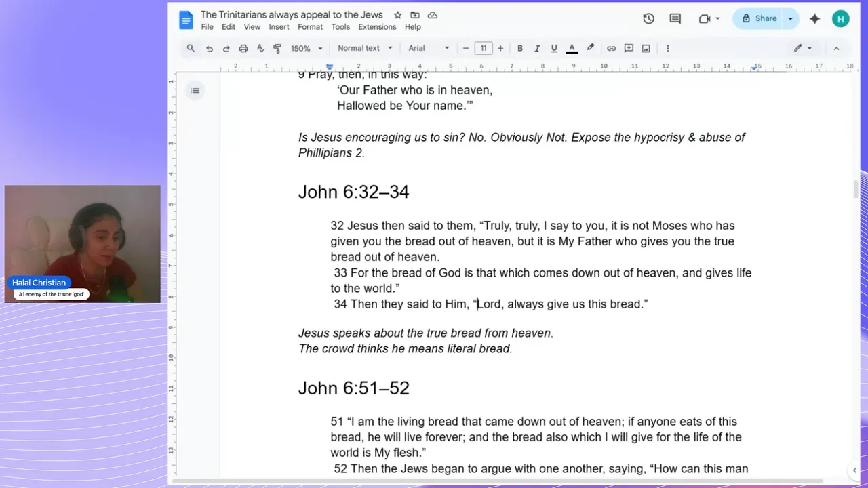Open the Extensions menu
This screenshot has width=868, height=488.
pos(377,27)
